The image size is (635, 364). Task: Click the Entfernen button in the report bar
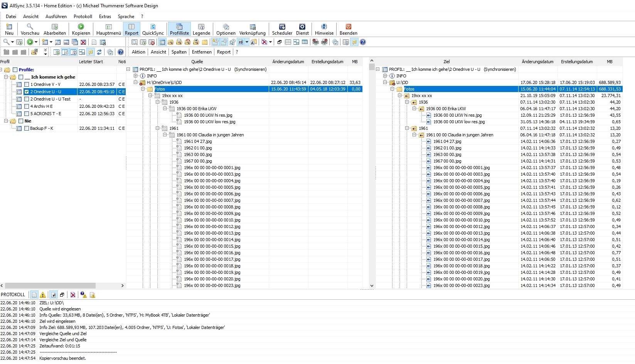coord(202,52)
